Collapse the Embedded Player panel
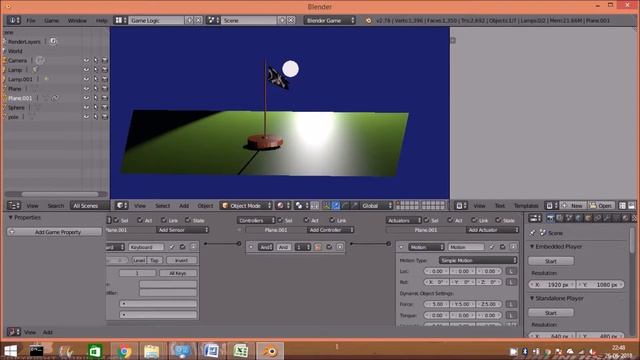The width and height of the screenshot is (640, 360). point(532,247)
